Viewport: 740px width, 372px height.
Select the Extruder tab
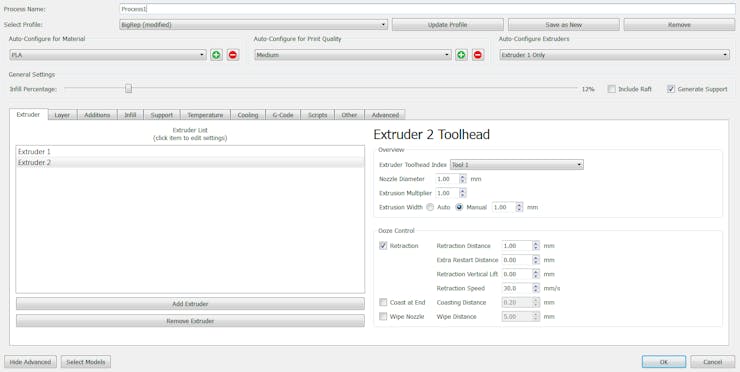28,114
